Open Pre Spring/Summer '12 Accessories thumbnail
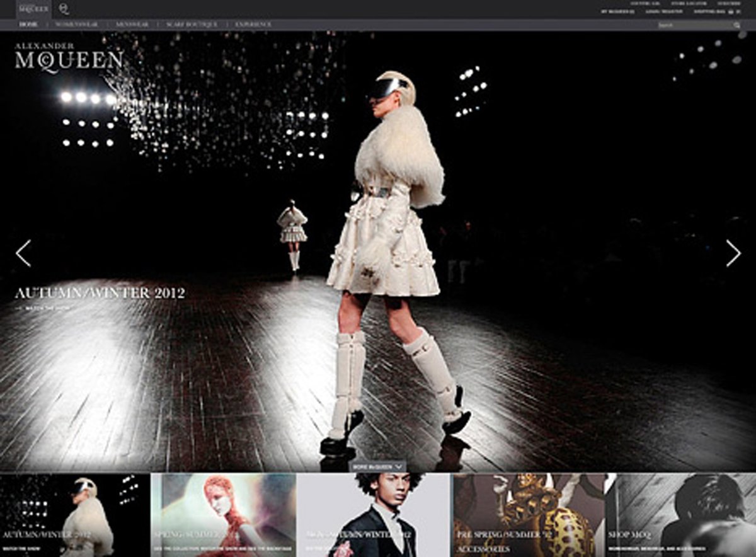 [527, 515]
